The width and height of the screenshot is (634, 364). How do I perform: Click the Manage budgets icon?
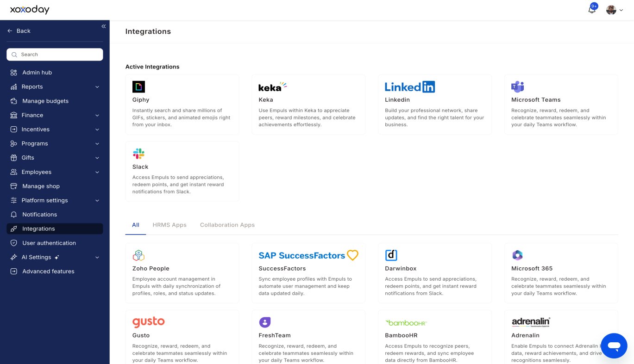(14, 101)
